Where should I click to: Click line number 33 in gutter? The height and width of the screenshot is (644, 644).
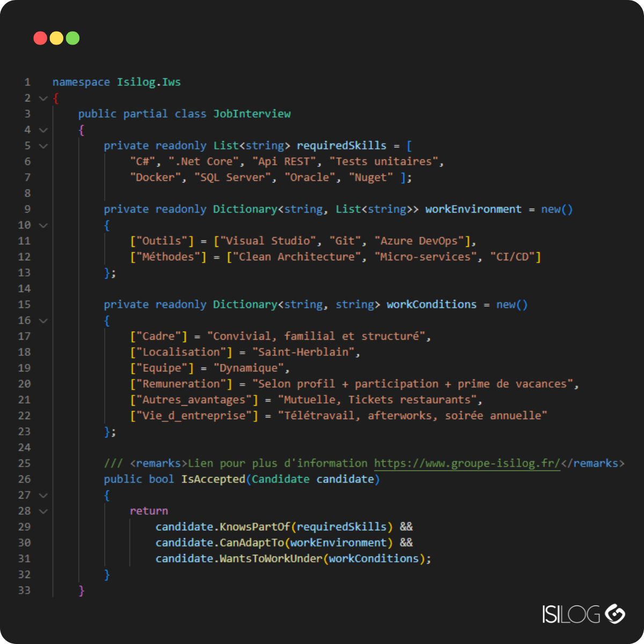pos(25,590)
